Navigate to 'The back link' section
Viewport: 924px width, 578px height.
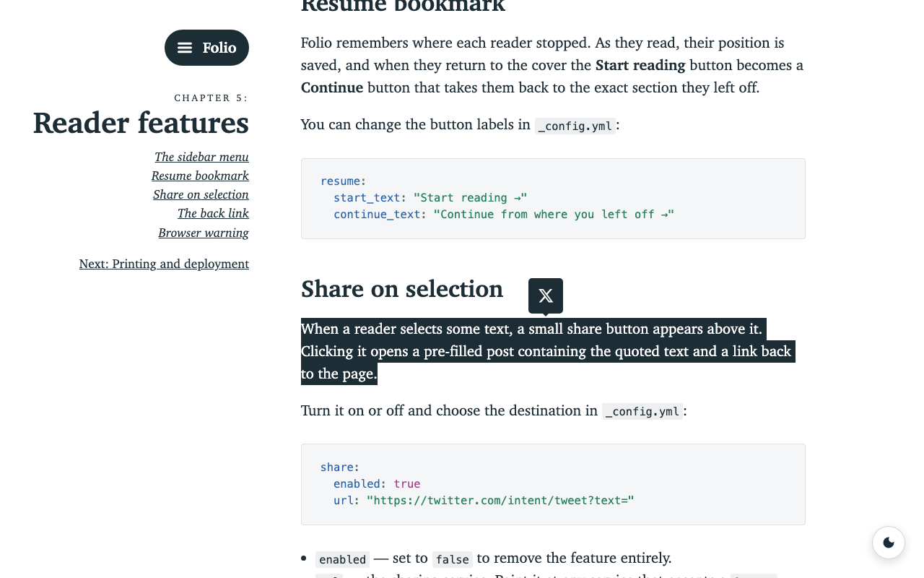pyautogui.click(x=213, y=213)
